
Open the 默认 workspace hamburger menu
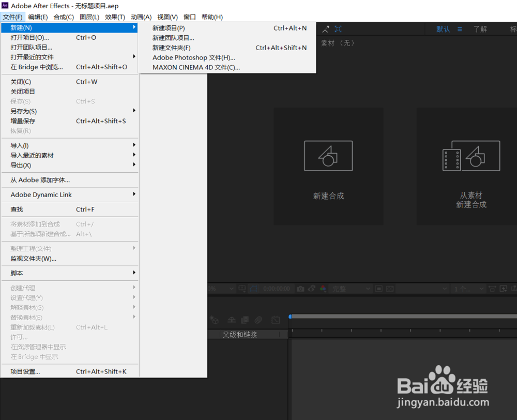(460, 29)
